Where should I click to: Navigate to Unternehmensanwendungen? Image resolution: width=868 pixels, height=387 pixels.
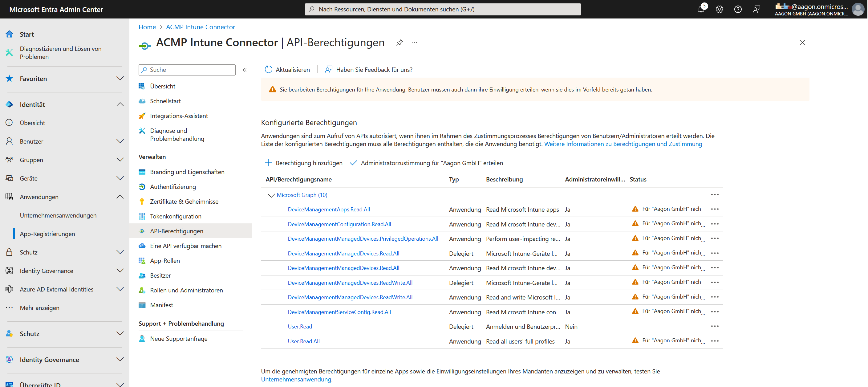pos(58,215)
